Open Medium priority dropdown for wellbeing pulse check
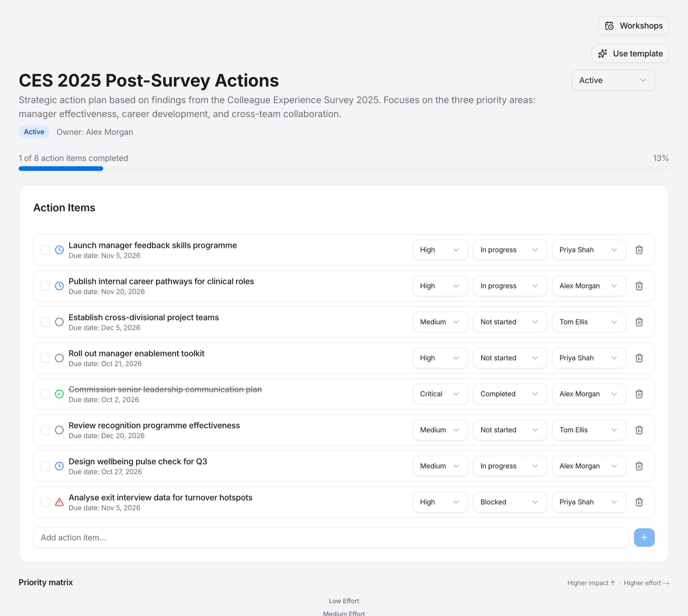The height and width of the screenshot is (616, 688). click(x=440, y=466)
